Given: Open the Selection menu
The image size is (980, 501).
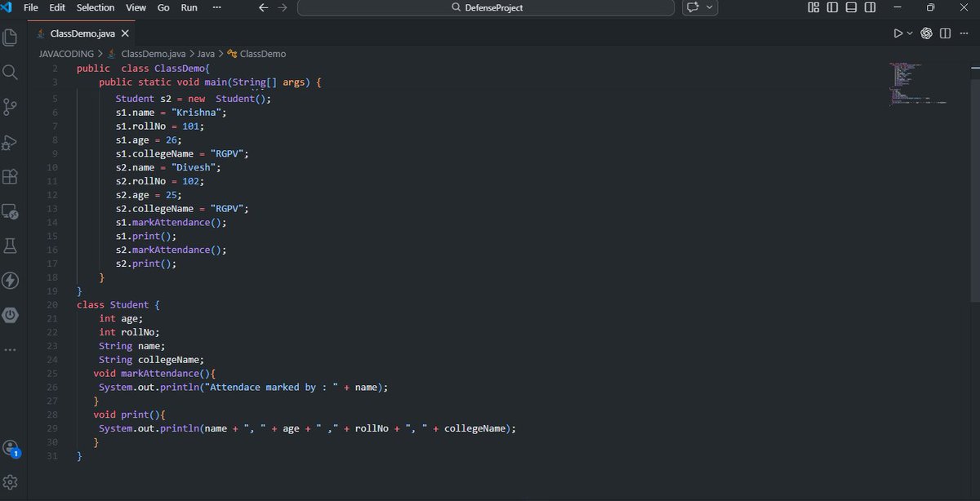Looking at the screenshot, I should [x=96, y=7].
